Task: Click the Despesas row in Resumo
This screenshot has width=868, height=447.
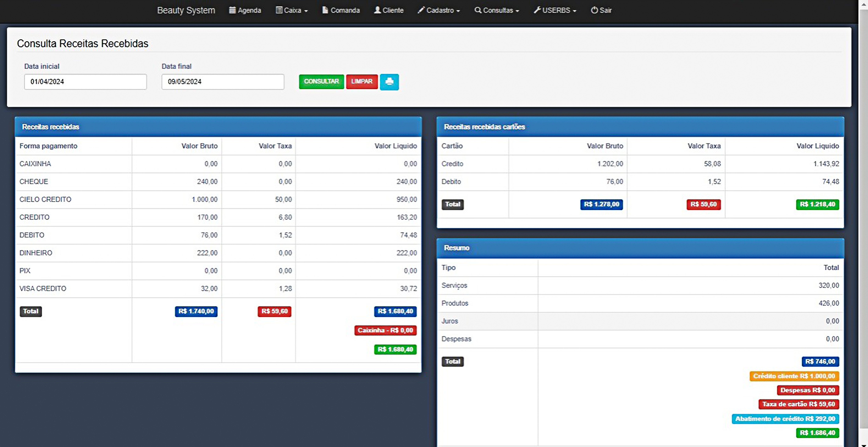Action: 640,339
